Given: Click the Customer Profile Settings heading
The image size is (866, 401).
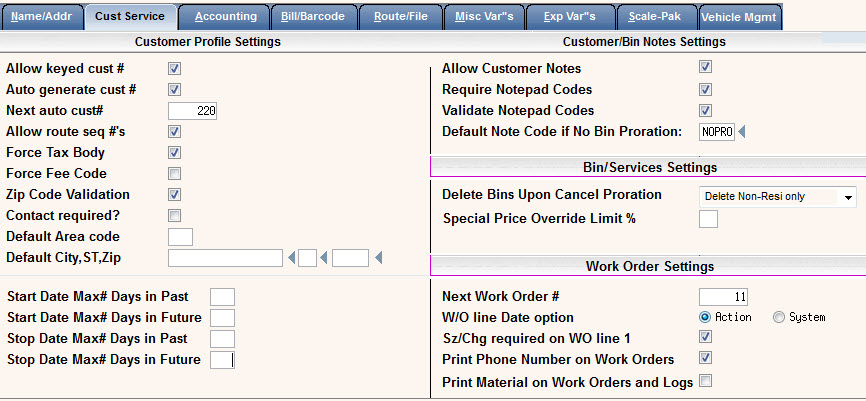Looking at the screenshot, I should click(x=208, y=42).
